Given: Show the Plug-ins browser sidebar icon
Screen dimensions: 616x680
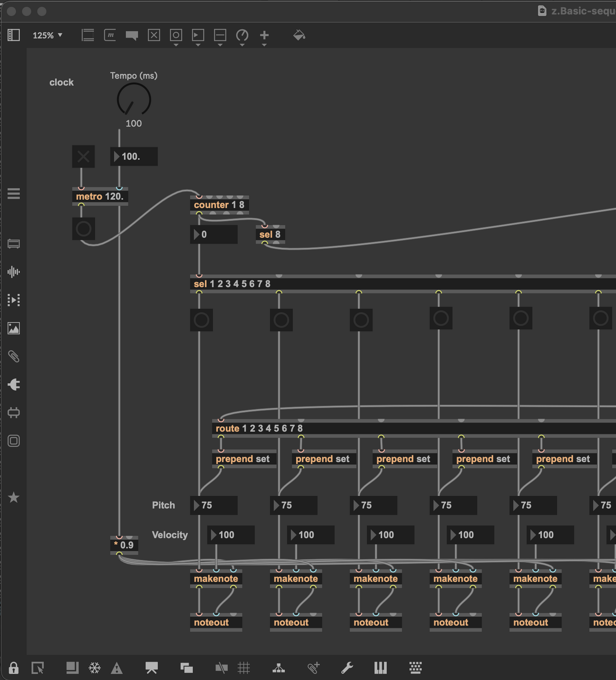Looking at the screenshot, I should coord(14,385).
